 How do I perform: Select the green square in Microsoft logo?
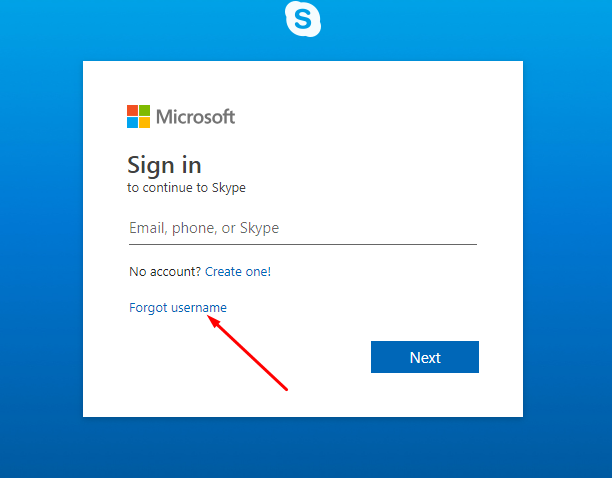pyautogui.click(x=144, y=110)
